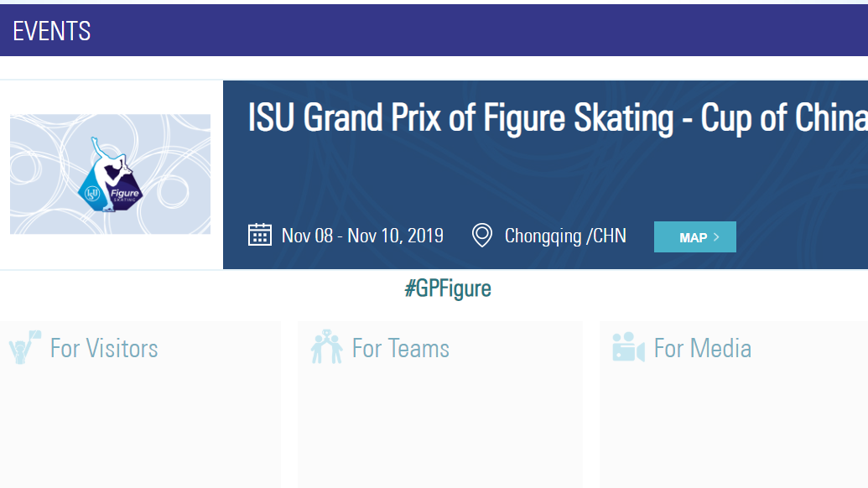868x488 pixels.
Task: Click the EVENTS header label
Action: click(51, 31)
